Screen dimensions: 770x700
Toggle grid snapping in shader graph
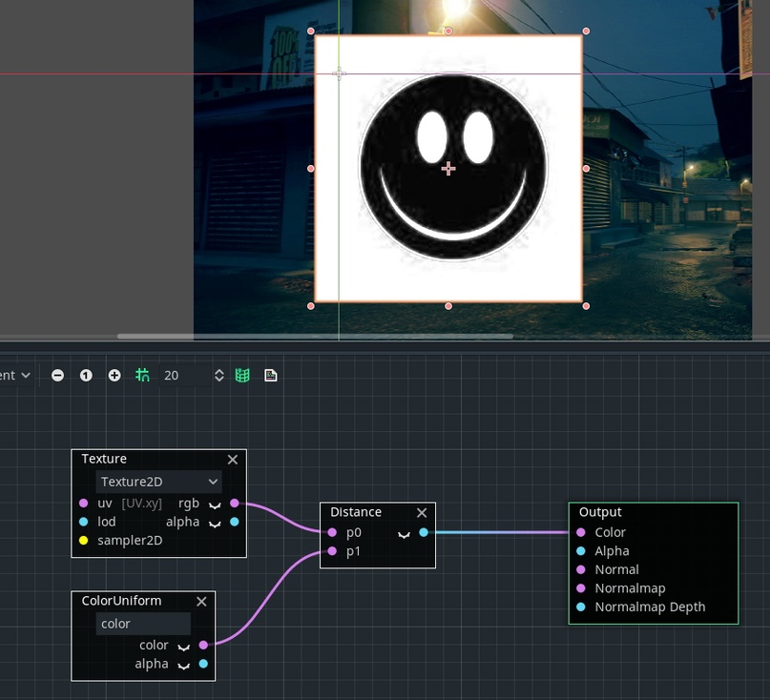point(142,376)
